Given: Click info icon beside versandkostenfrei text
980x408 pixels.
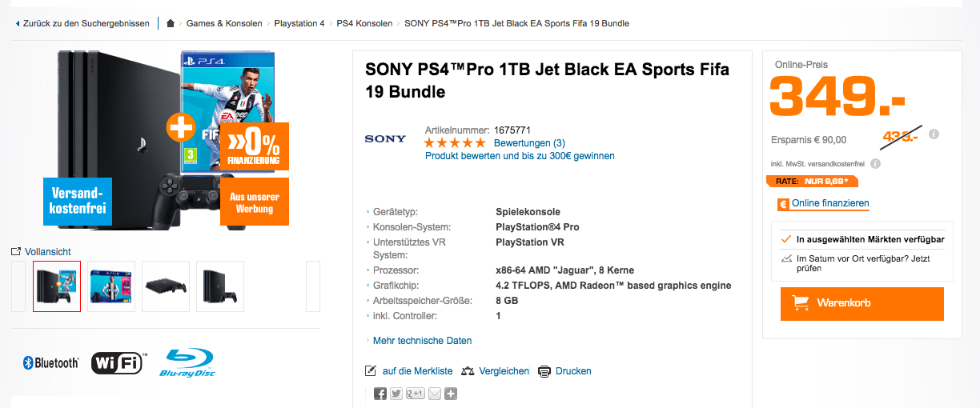Looking at the screenshot, I should [875, 164].
